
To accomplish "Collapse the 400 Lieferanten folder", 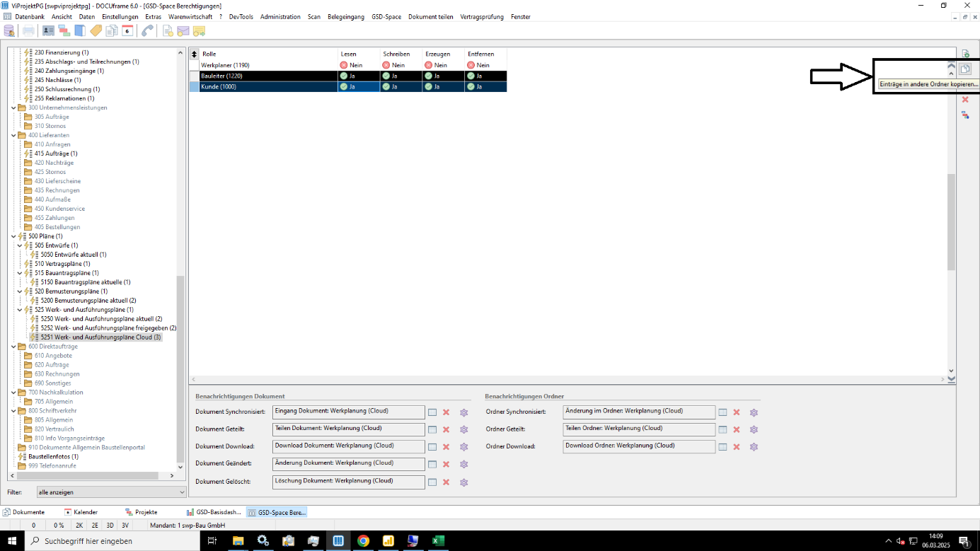I will click(x=14, y=135).
